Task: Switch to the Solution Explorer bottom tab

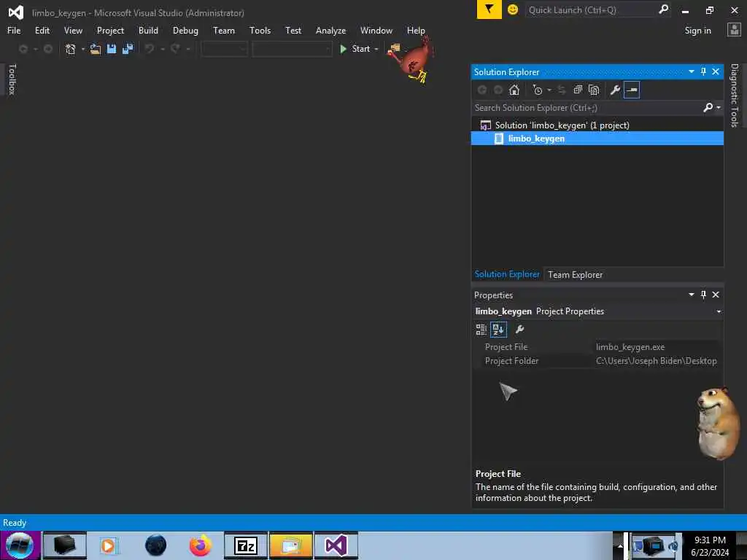Action: point(507,274)
